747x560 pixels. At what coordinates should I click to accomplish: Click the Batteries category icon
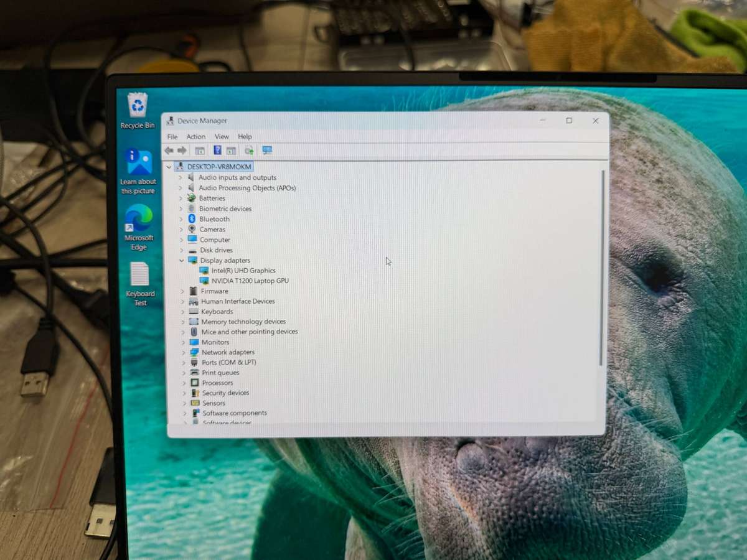tap(192, 198)
